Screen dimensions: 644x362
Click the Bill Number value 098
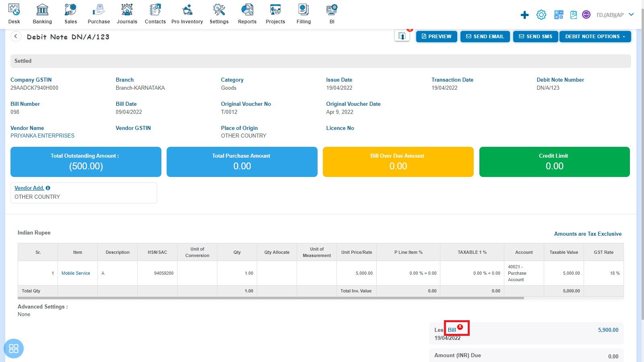pos(15,112)
